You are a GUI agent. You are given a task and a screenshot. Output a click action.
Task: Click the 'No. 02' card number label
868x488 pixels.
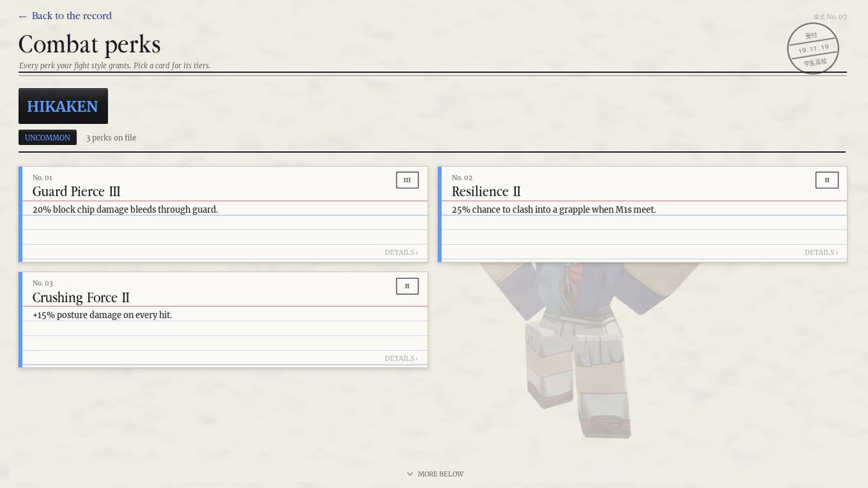pos(462,178)
